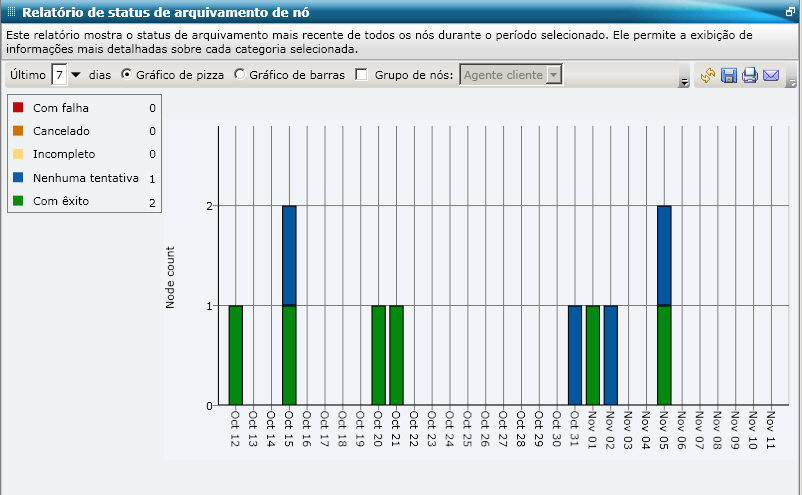Screen dimensions: 802x495
Task: Open the Agente cliente combo box
Action: pos(510,75)
